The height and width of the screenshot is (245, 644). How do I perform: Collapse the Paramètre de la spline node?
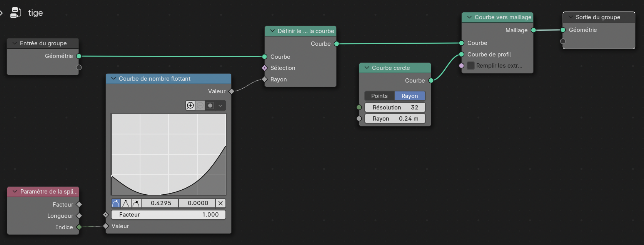[15, 192]
